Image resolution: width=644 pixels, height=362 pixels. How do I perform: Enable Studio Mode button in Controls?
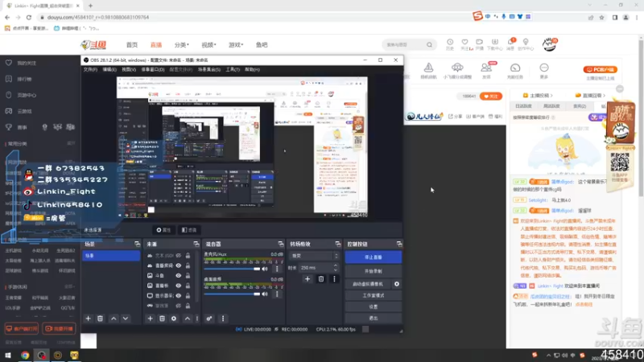(373, 295)
